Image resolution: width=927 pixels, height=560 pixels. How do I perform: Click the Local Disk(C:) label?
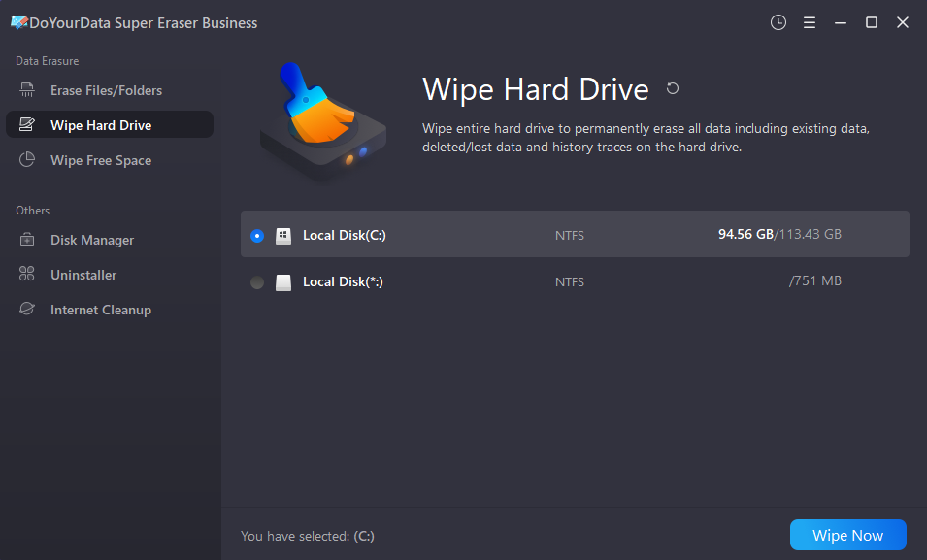[344, 235]
